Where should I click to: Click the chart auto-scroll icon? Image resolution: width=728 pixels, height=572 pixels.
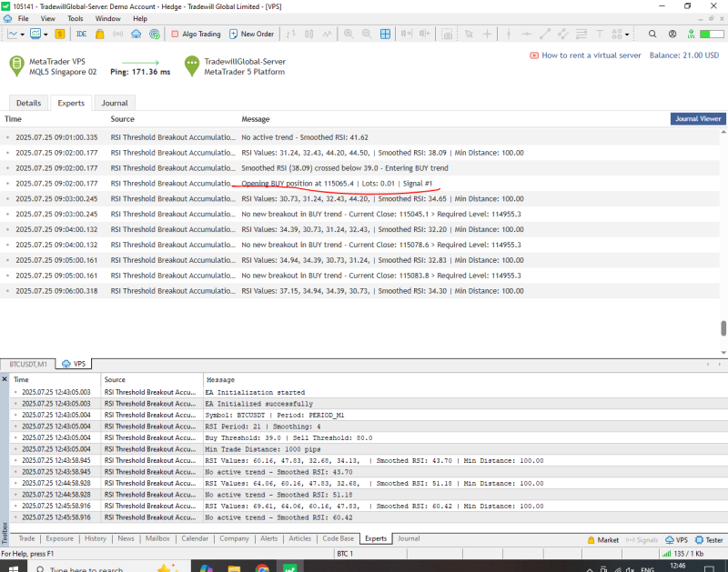406,34
